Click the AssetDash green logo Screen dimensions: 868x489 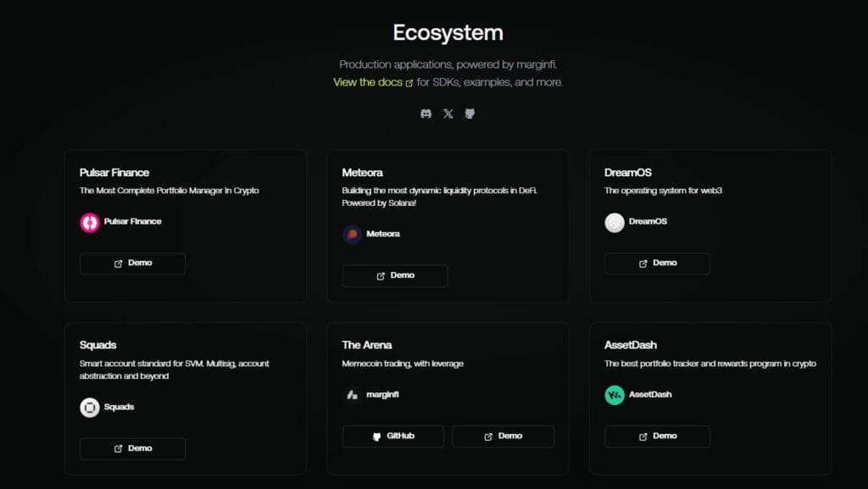[615, 395]
